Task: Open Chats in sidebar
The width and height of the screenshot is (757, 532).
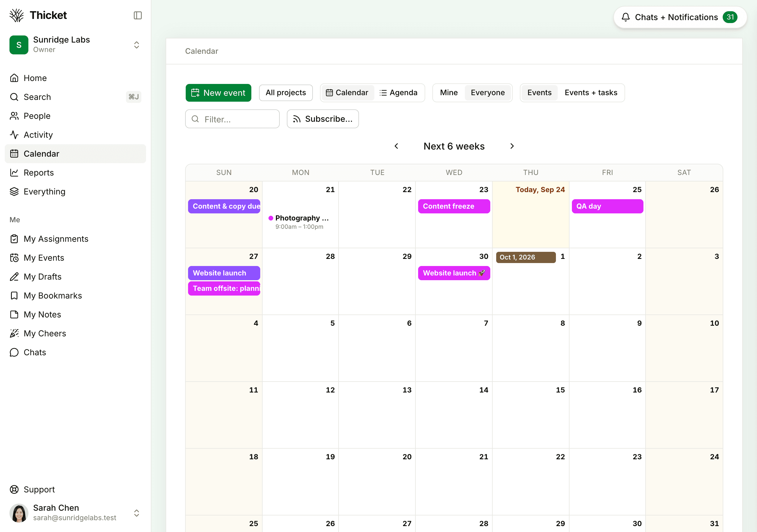Action: (75, 352)
